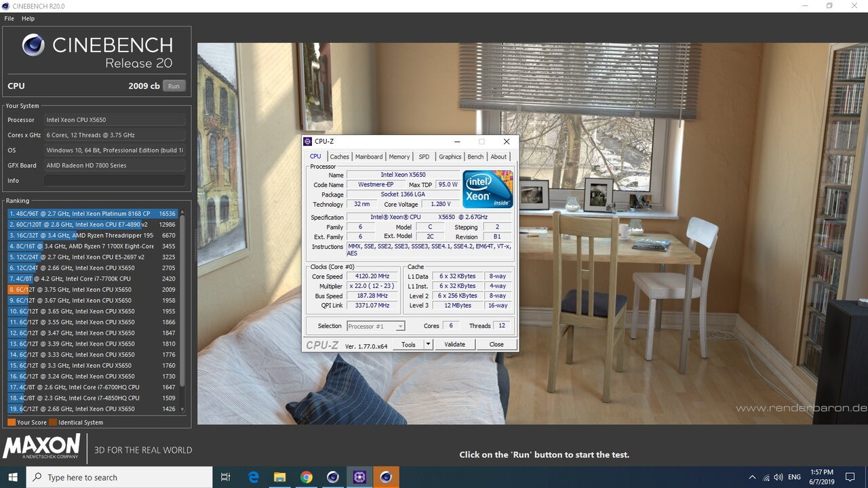Image resolution: width=868 pixels, height=488 pixels.
Task: Click the Multiplier value x 22.0
Action: click(x=372, y=286)
